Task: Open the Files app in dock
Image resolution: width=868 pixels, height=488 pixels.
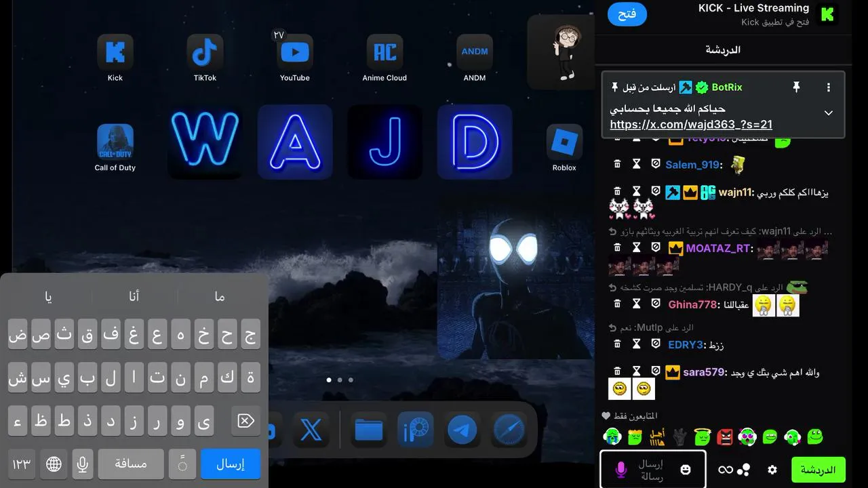Action: [369, 430]
